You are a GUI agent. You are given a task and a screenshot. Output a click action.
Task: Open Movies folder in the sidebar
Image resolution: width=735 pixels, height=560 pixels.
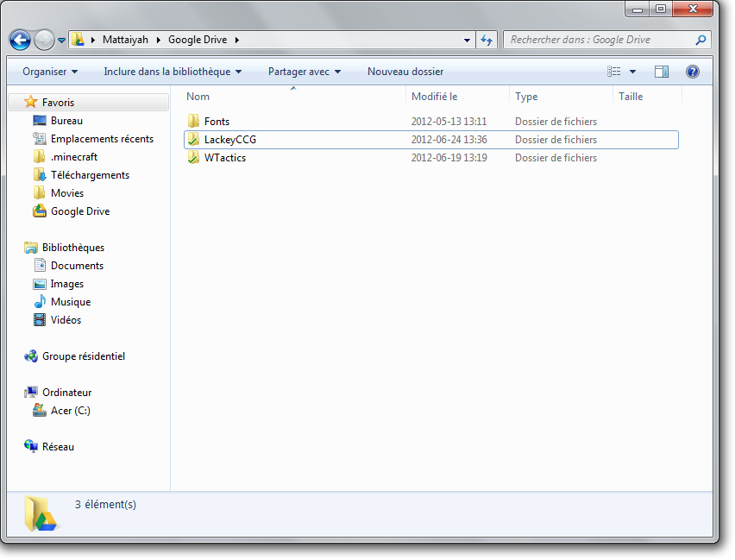(x=67, y=193)
